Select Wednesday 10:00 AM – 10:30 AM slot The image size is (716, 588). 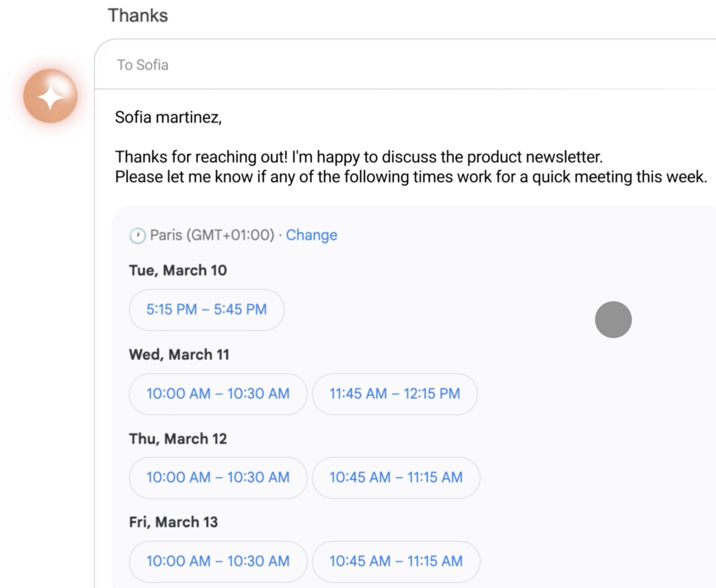pos(218,394)
